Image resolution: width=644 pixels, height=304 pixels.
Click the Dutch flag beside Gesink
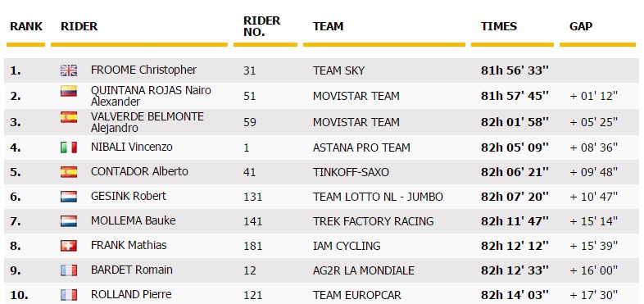(x=69, y=197)
